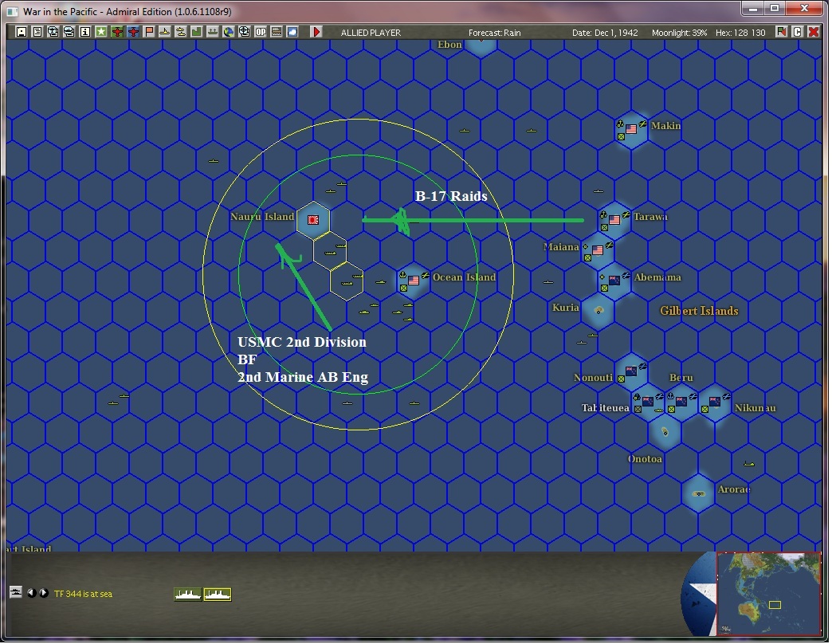Click the previous task force arrow
The height and width of the screenshot is (644, 832).
pos(32,592)
